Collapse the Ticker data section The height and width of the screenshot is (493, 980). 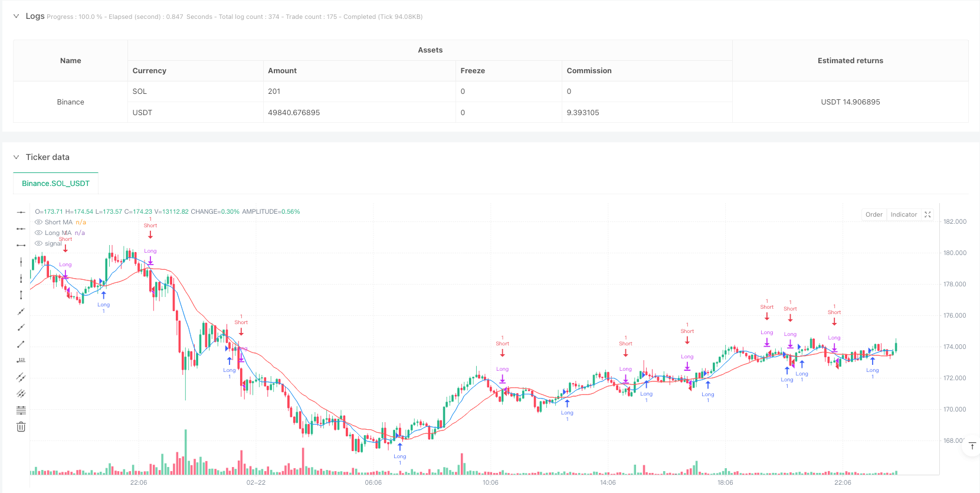click(x=16, y=157)
